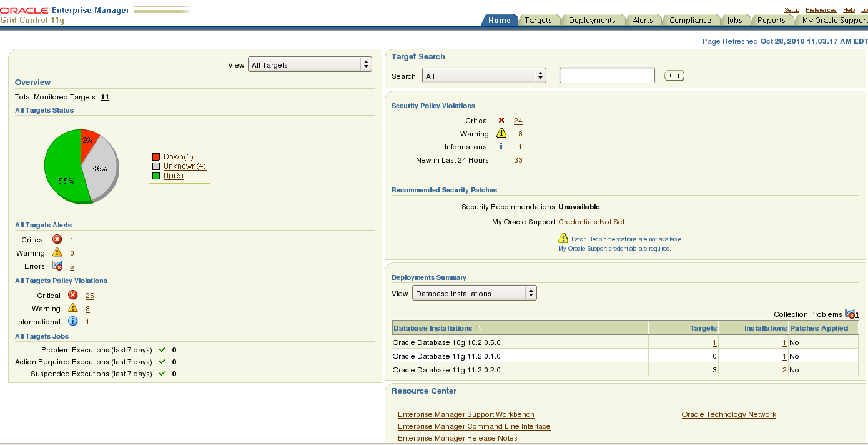Viewport: 868px width, 445px height.
Task: Open the Setup link
Action: [792, 10]
